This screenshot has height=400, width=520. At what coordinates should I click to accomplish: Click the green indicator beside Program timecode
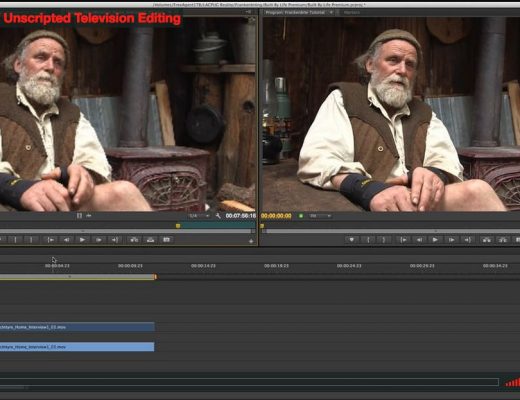301,216
